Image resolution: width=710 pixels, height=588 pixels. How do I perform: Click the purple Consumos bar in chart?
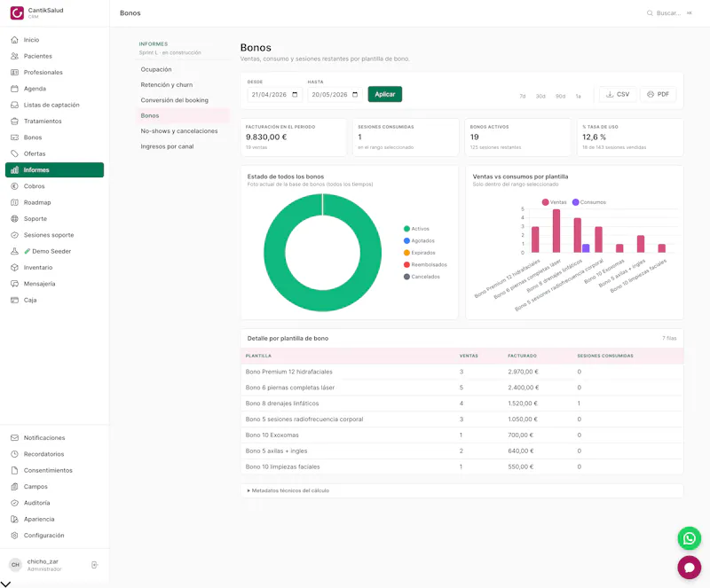point(586,248)
